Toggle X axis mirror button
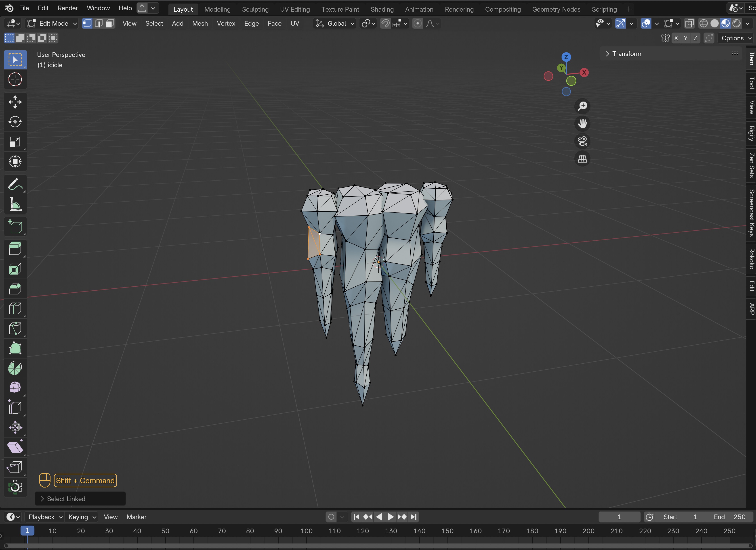 coord(676,38)
